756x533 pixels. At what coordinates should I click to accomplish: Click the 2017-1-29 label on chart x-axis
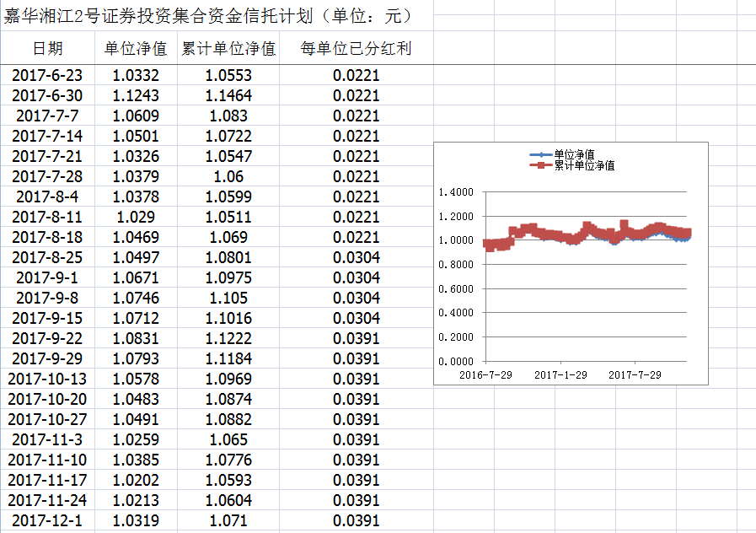pyautogui.click(x=560, y=374)
